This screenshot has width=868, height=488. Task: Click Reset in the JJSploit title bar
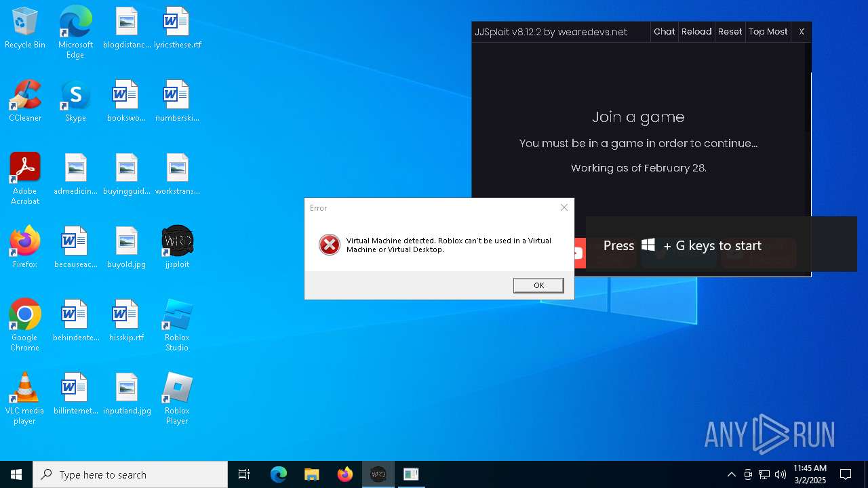click(x=730, y=32)
